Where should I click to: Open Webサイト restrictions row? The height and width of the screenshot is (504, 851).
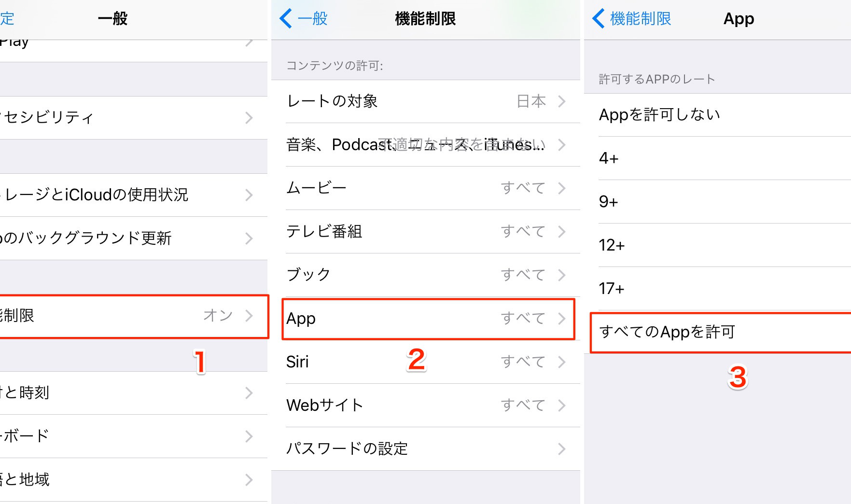click(426, 406)
